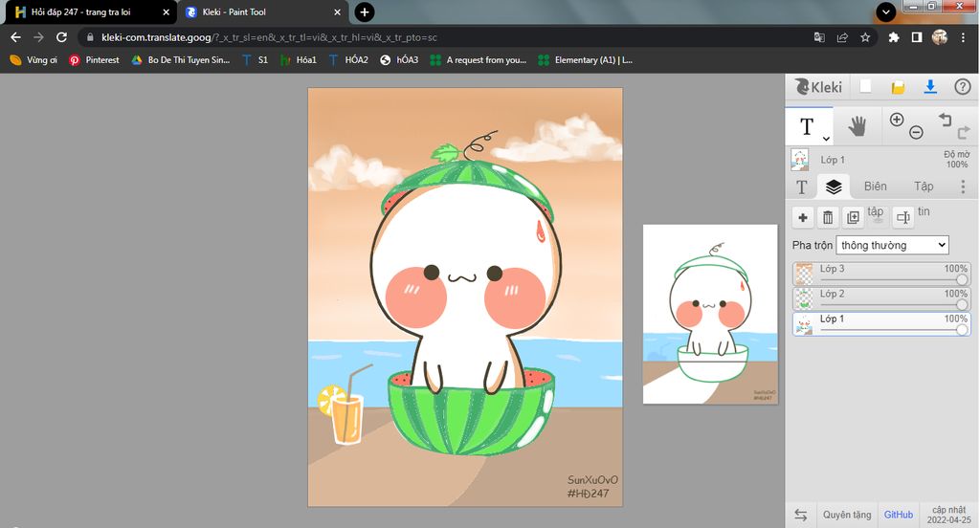Zoom in with the plus magnifier
The height and width of the screenshot is (528, 980).
click(x=896, y=120)
